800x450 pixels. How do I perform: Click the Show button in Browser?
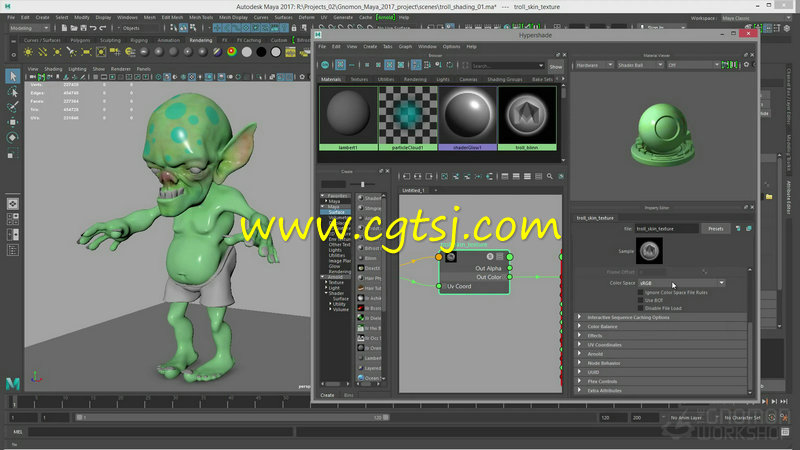pos(555,66)
